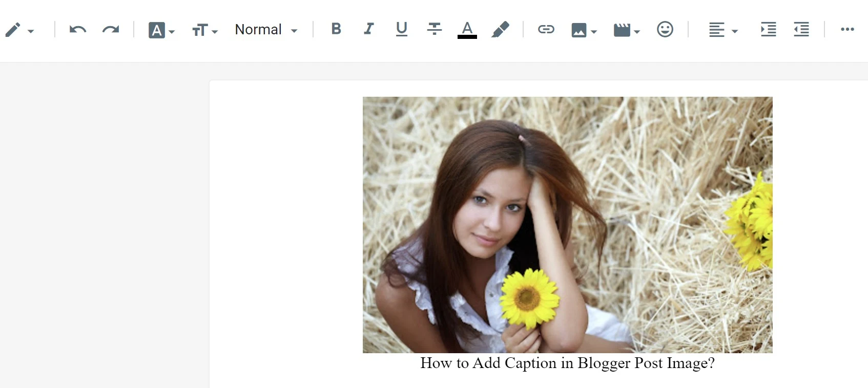868x388 pixels.
Task: Pick text background highlight color
Action: [500, 30]
